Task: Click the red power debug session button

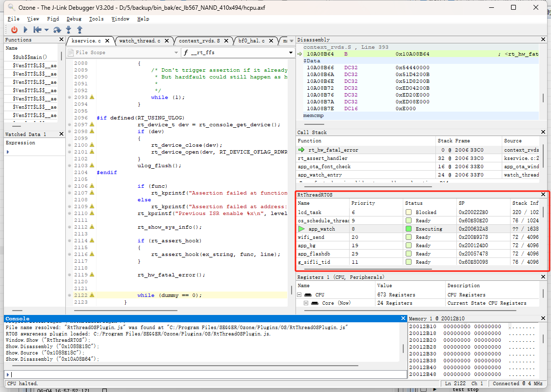Action: coord(14,30)
